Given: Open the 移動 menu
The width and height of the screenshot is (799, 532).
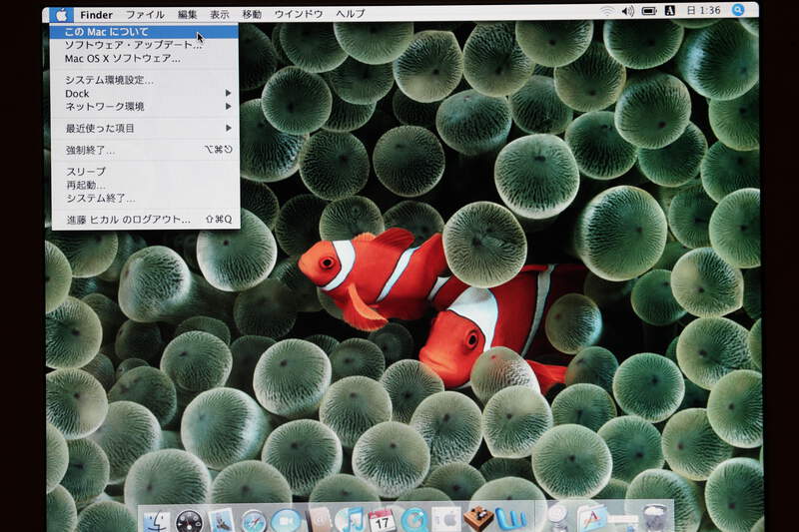Looking at the screenshot, I should click(252, 14).
